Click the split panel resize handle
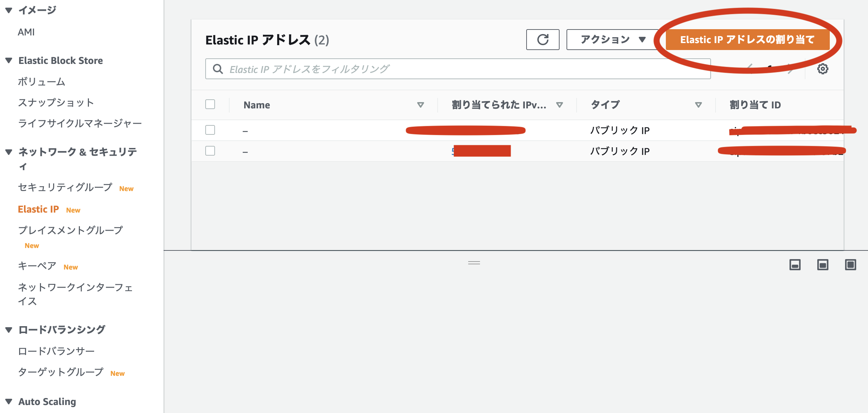 474,263
